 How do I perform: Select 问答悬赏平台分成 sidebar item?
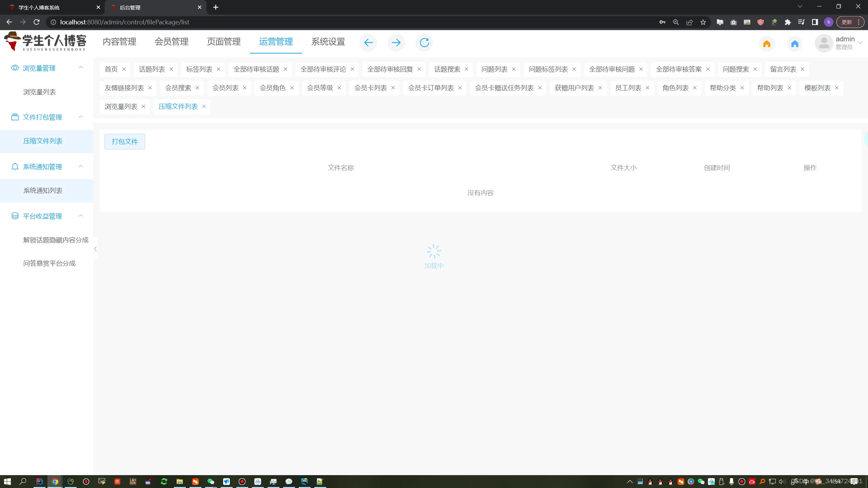[x=50, y=263]
